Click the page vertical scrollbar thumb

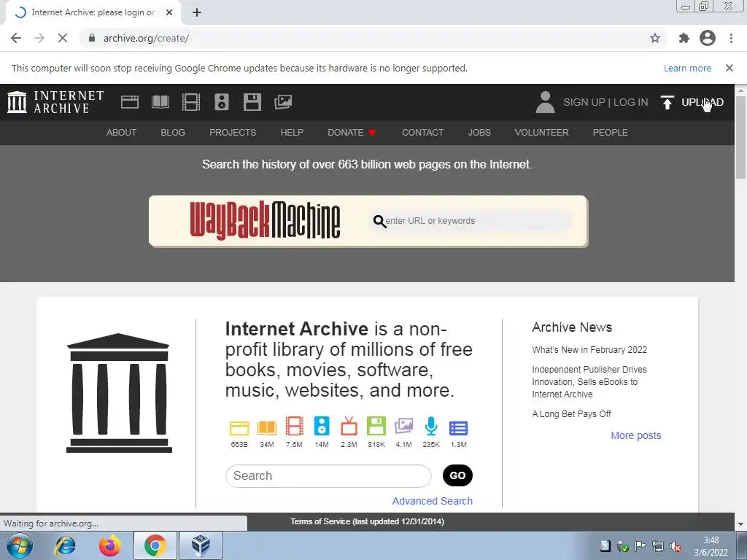coord(740,137)
